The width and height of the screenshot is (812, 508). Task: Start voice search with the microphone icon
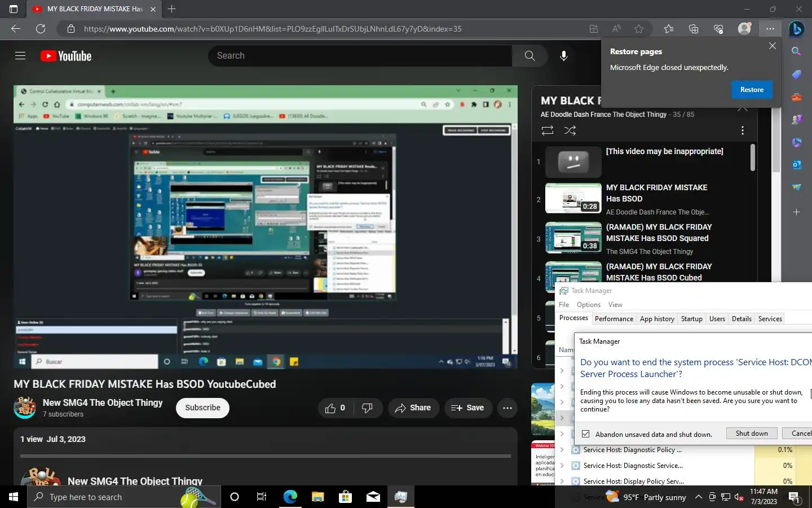tap(563, 56)
